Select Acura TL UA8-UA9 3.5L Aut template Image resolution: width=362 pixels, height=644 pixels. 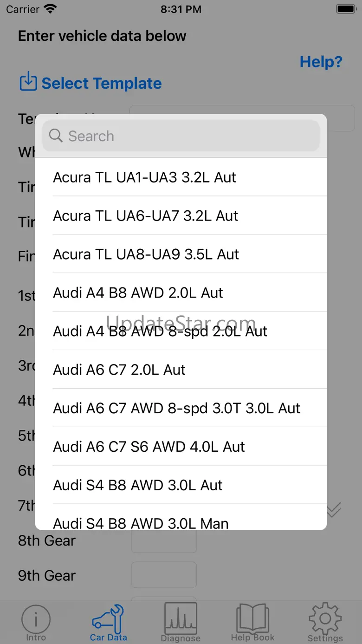(181, 254)
